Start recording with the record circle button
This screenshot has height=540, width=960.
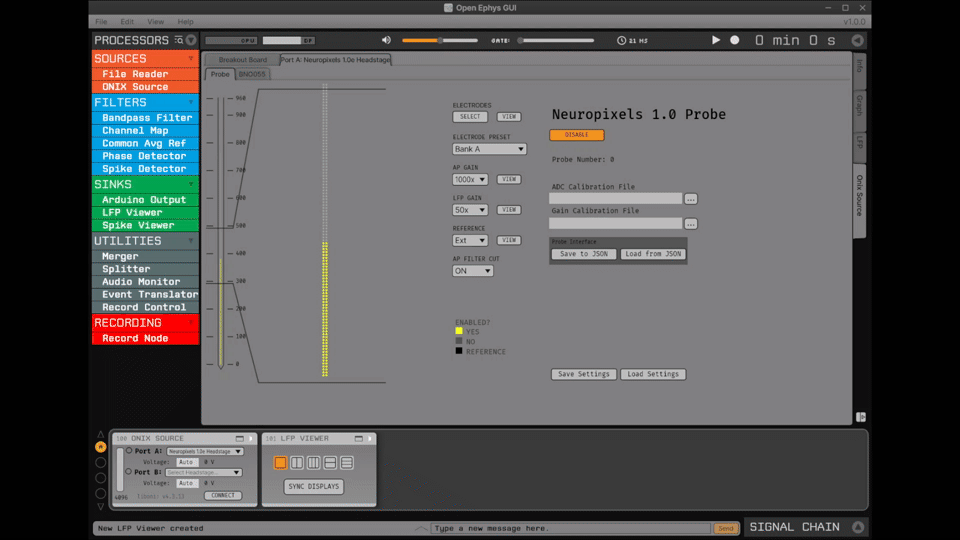click(x=735, y=40)
